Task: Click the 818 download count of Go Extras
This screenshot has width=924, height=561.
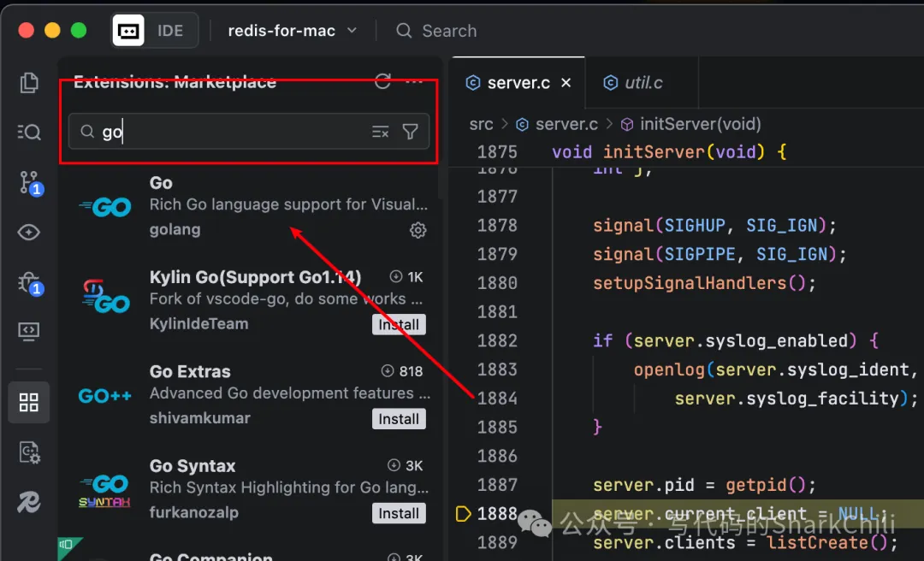Action: click(402, 371)
